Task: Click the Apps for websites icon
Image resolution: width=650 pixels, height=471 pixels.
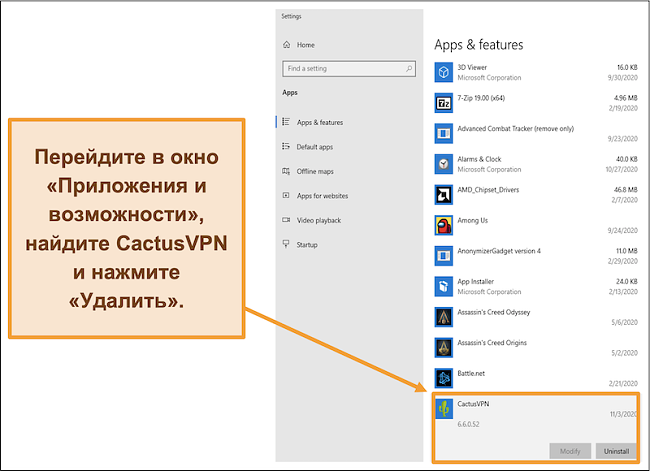Action: coord(286,195)
